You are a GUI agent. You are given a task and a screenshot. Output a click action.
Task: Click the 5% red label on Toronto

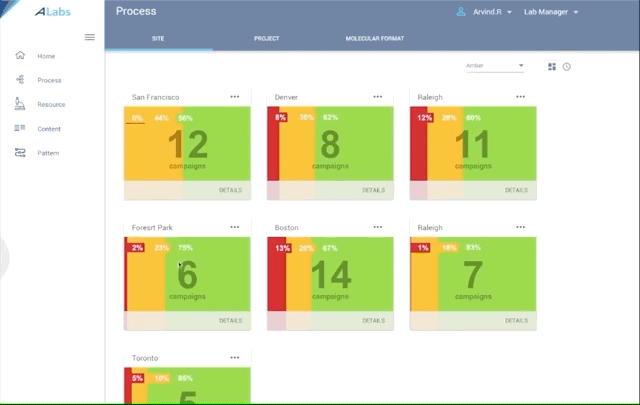[137, 378]
